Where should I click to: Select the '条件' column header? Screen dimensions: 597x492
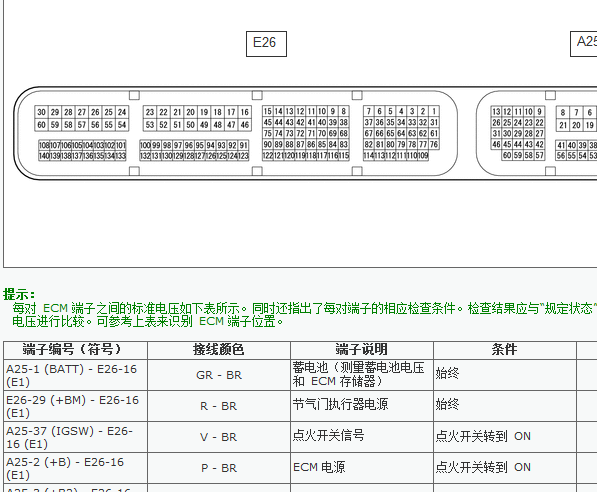tap(504, 350)
